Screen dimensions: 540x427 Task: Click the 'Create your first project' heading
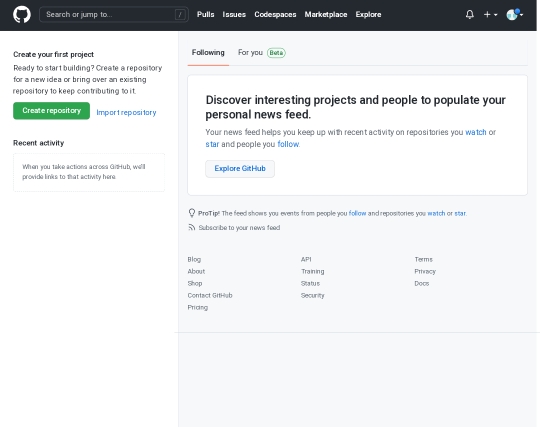coord(53,54)
